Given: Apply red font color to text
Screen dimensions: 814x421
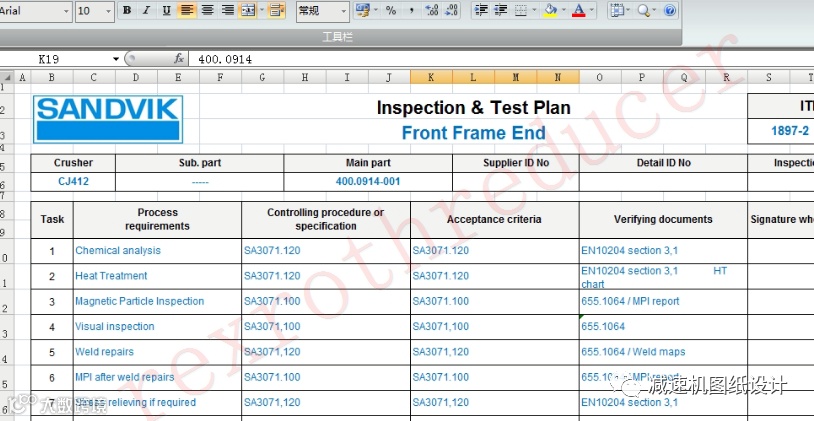Looking at the screenshot, I should (x=578, y=10).
